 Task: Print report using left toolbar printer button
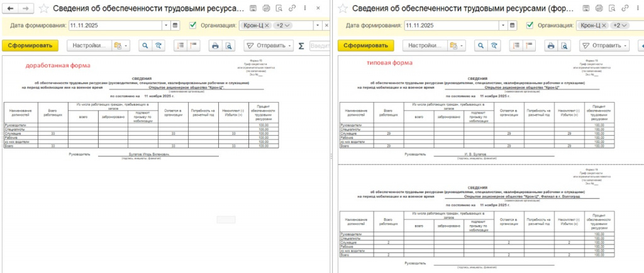pyautogui.click(x=215, y=45)
